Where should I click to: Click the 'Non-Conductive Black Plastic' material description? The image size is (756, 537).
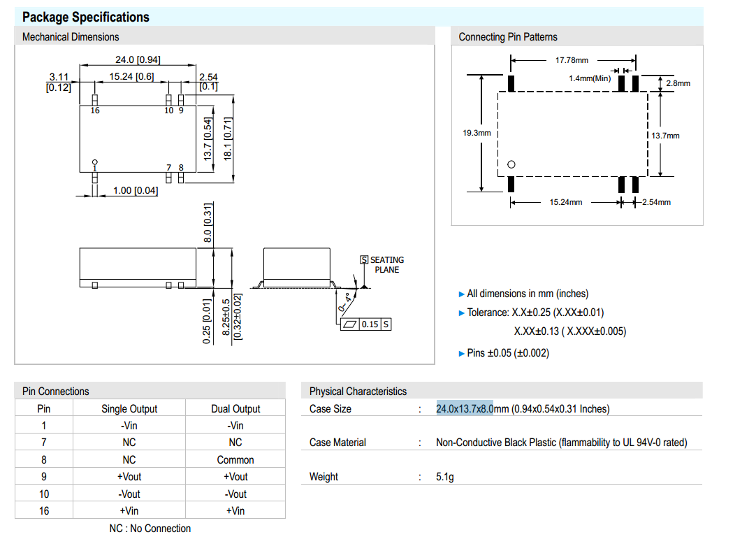click(496, 443)
